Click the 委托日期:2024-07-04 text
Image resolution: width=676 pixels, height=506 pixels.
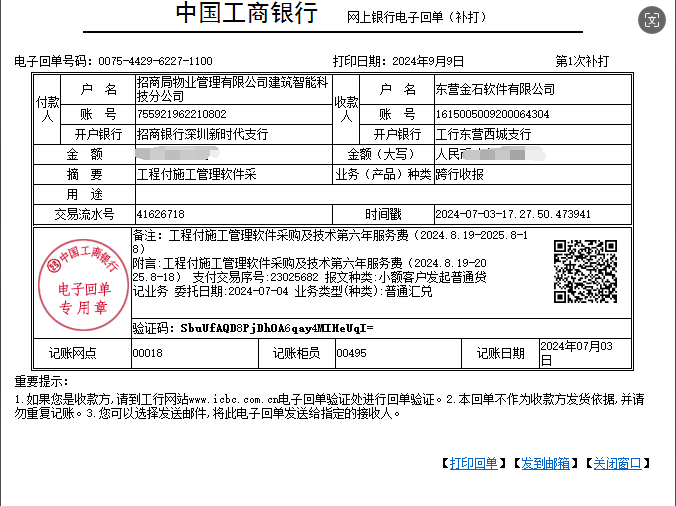[232, 291]
